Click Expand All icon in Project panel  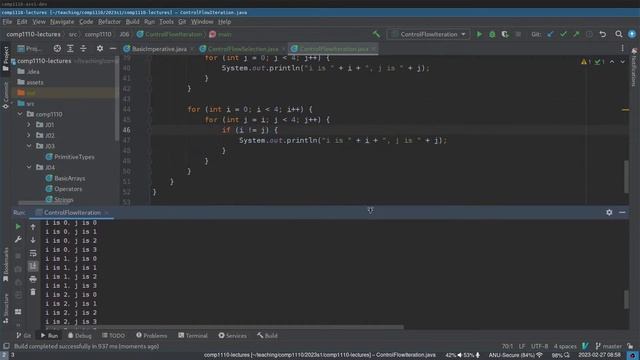pos(70,49)
